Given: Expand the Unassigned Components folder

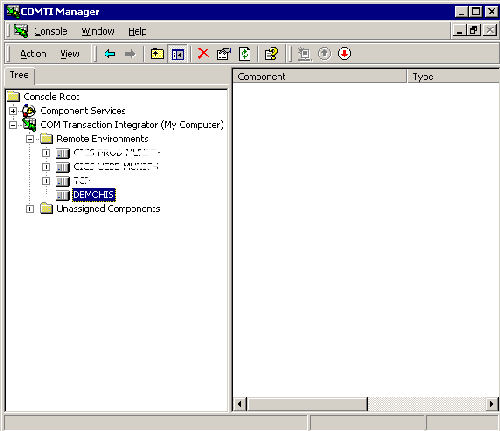Looking at the screenshot, I should click(30, 209).
